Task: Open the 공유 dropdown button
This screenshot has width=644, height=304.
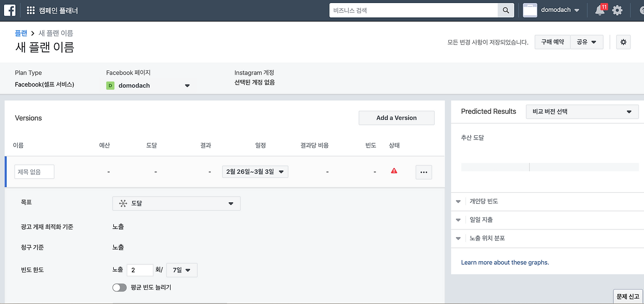Action: (x=587, y=42)
